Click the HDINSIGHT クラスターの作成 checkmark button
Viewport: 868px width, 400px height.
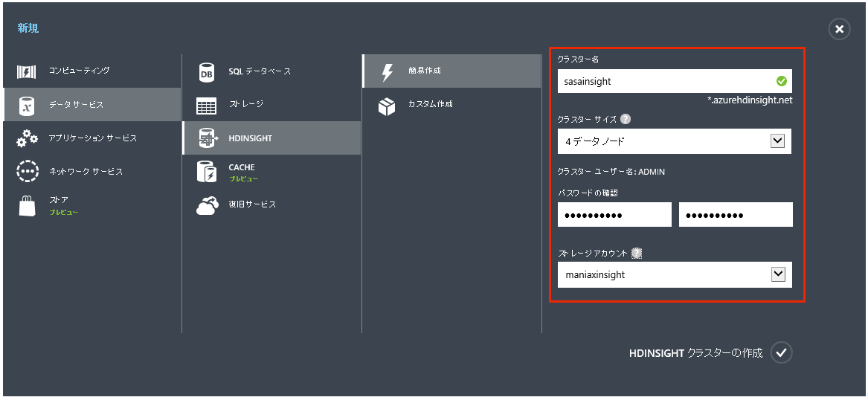[x=781, y=352]
